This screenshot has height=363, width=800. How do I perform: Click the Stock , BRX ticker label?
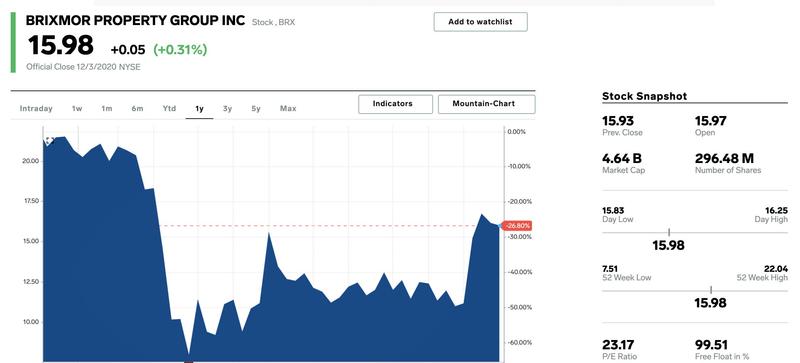point(273,22)
